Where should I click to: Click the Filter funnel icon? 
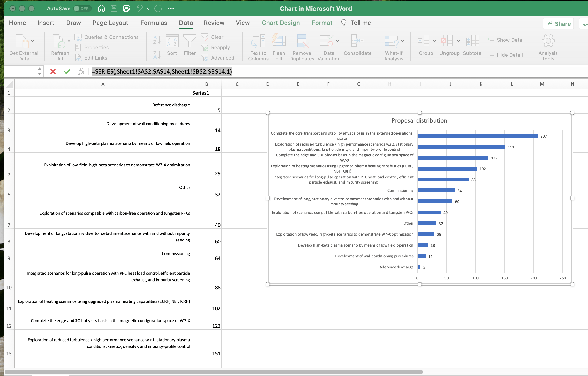190,41
